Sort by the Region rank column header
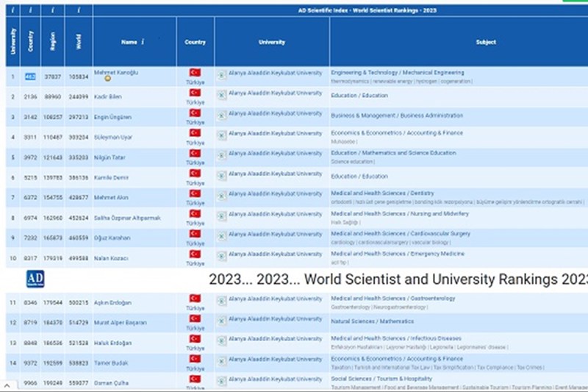 [53, 41]
